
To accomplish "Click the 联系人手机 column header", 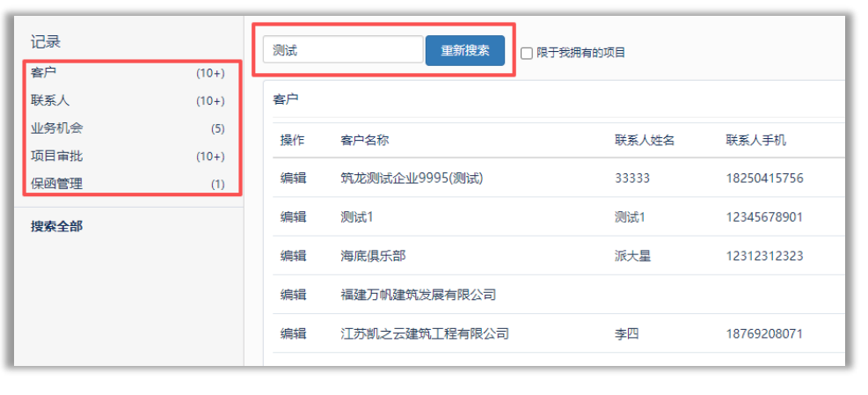I will pyautogui.click(x=755, y=140).
